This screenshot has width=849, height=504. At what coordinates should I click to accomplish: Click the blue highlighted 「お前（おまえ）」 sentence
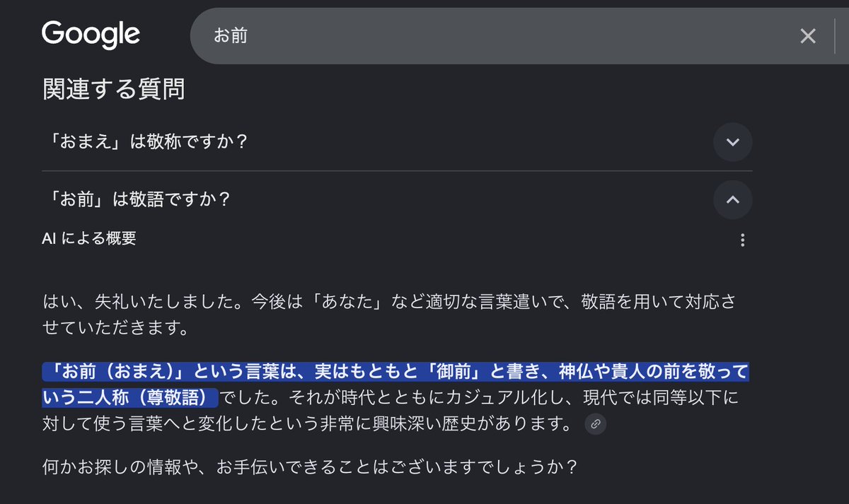(395, 385)
